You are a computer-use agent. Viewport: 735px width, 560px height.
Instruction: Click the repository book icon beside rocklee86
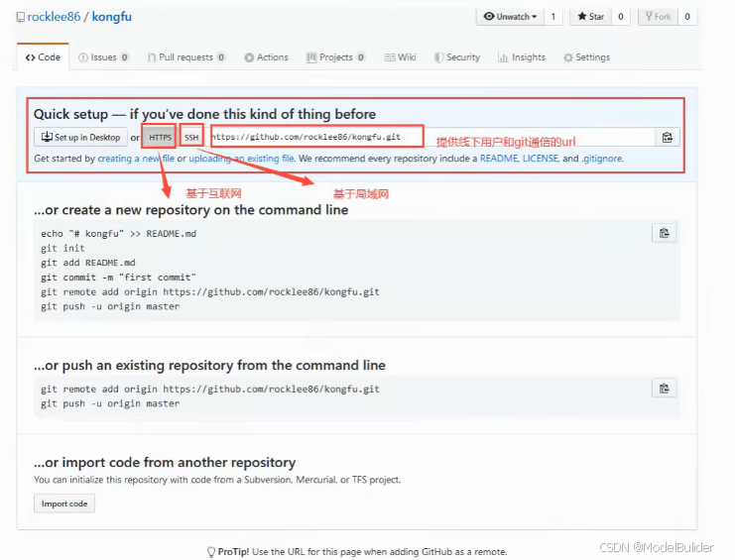[21, 17]
